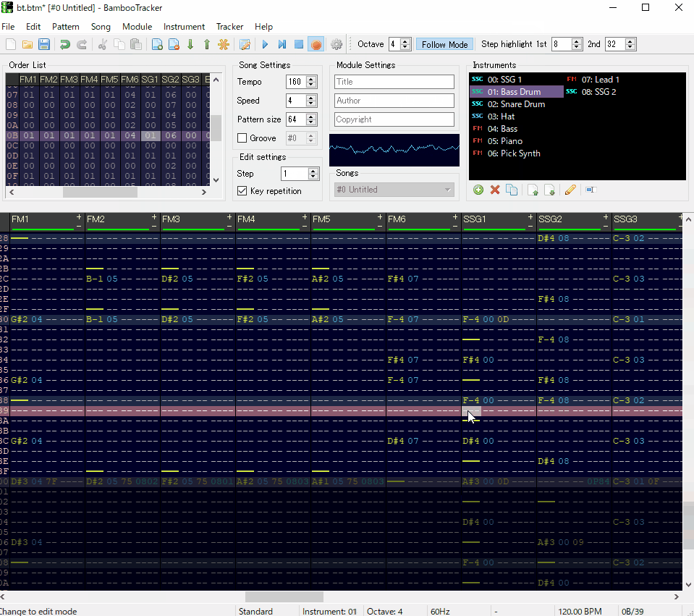Toggle the orange record/edit mode icon
Viewport: 694px width, 616px height.
[316, 45]
